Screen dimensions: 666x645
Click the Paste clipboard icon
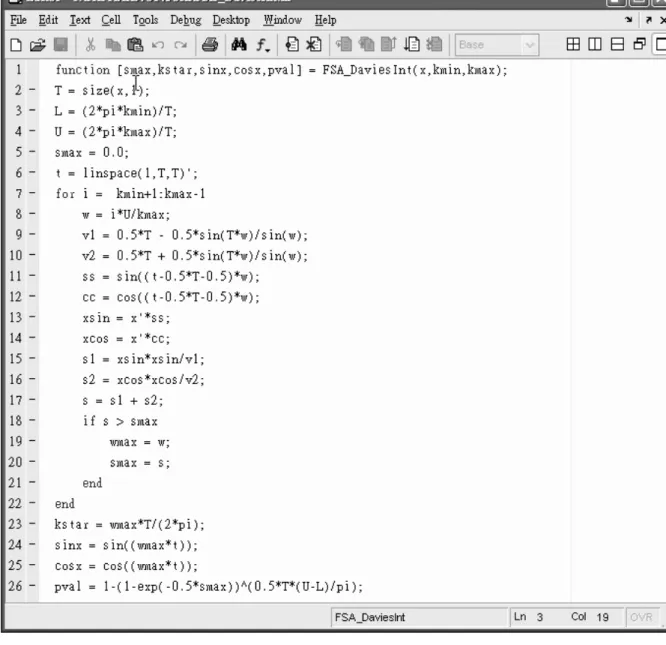pyautogui.click(x=135, y=45)
